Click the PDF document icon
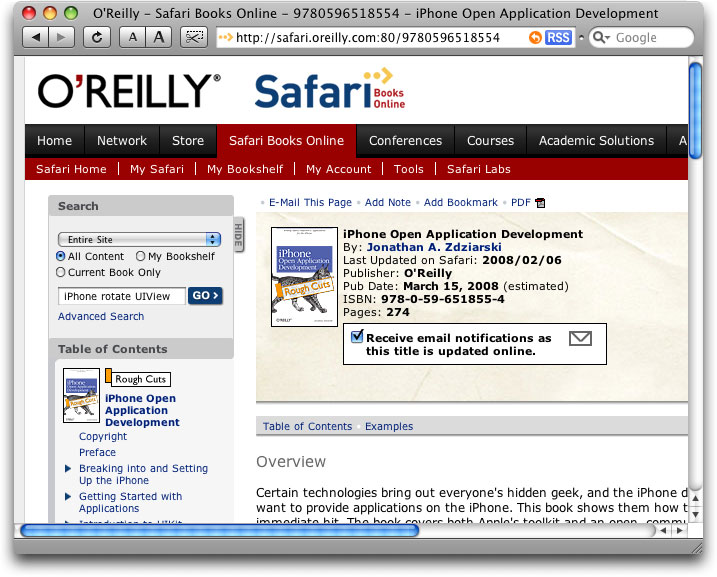This screenshot has width=717, height=577. (541, 203)
